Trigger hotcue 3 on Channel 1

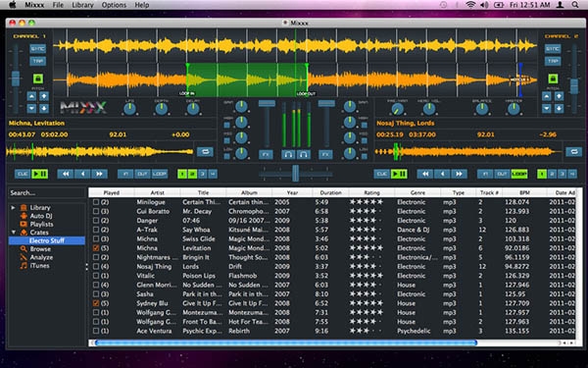tap(203, 174)
